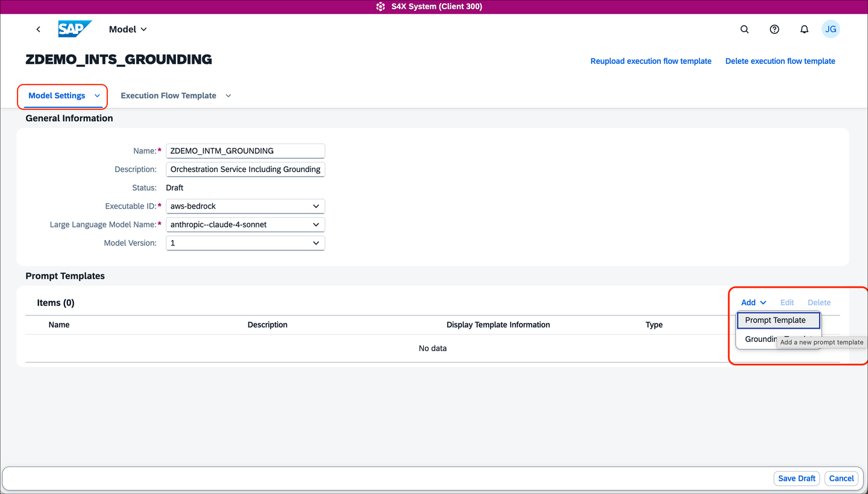Expand chevron next to Model Settings
This screenshot has height=494, width=868.
click(x=97, y=95)
